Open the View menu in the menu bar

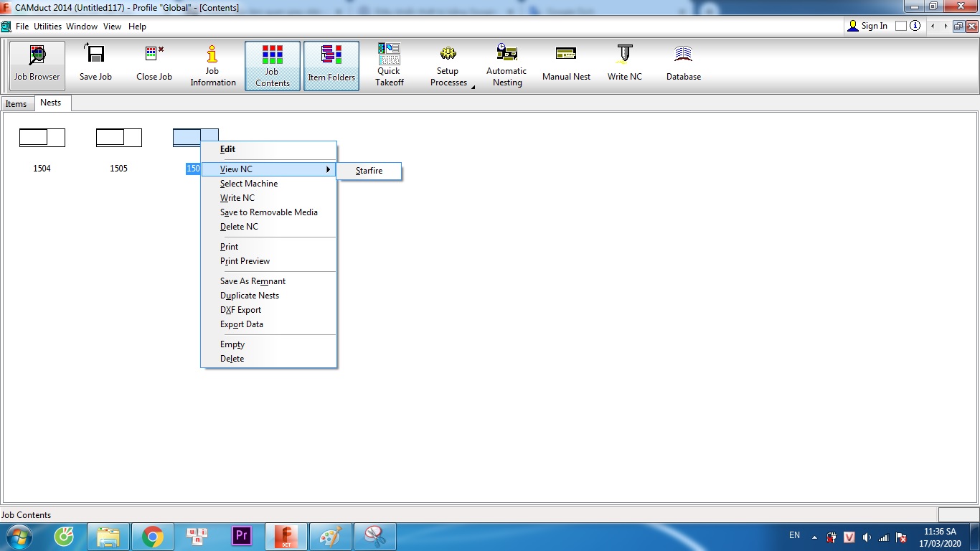click(x=113, y=27)
